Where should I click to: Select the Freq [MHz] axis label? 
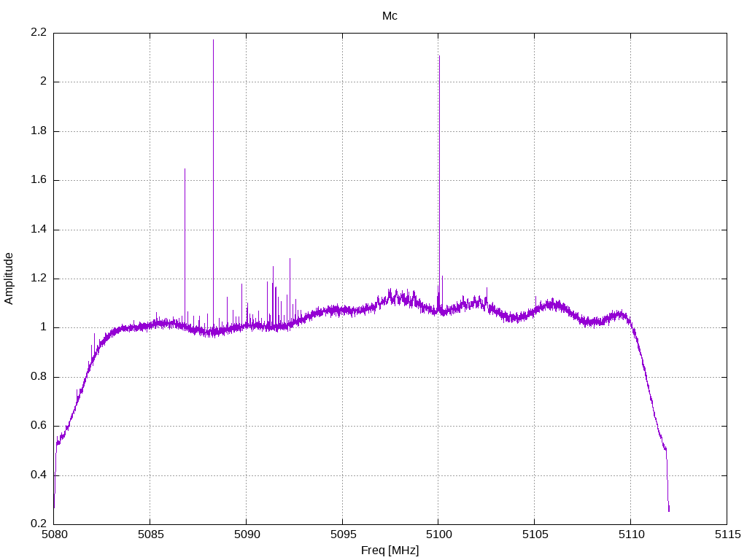coord(390,551)
